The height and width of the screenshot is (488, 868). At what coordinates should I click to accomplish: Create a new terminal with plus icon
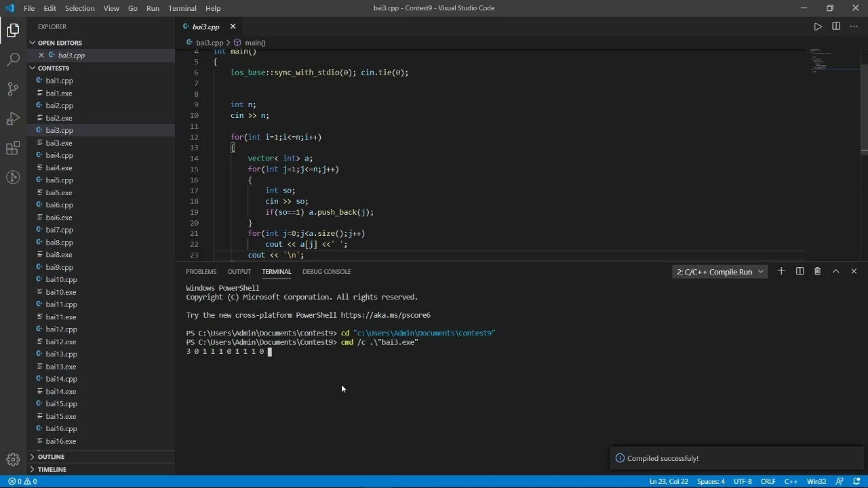[x=781, y=271]
